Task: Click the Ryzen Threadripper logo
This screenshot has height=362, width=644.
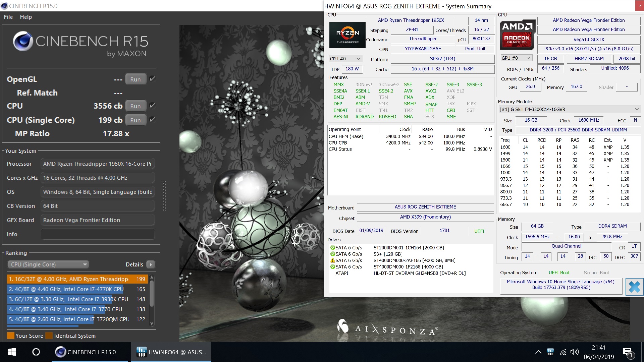Action: pyautogui.click(x=347, y=35)
